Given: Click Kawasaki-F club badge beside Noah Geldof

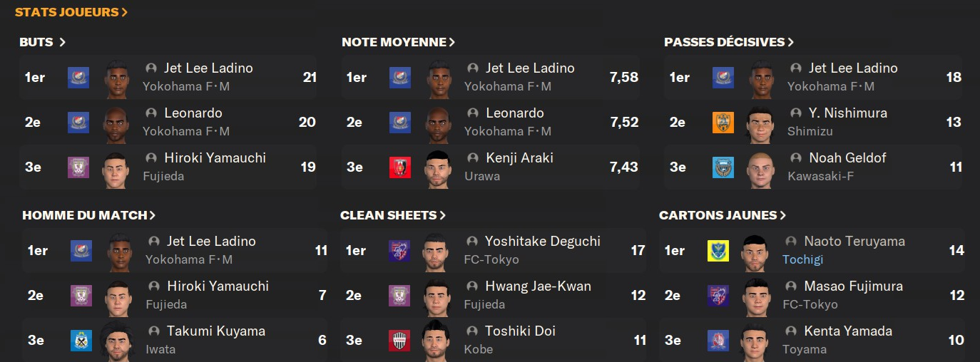Looking at the screenshot, I should point(723,167).
